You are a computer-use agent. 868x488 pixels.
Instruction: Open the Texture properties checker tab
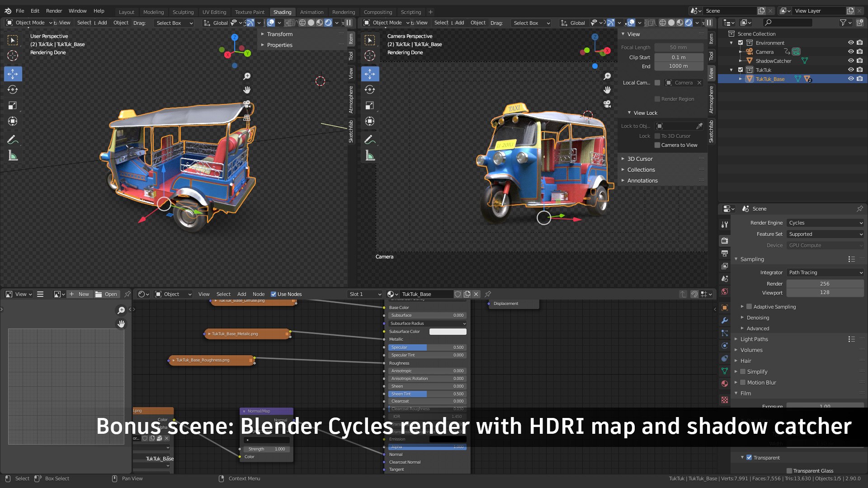coord(725,400)
